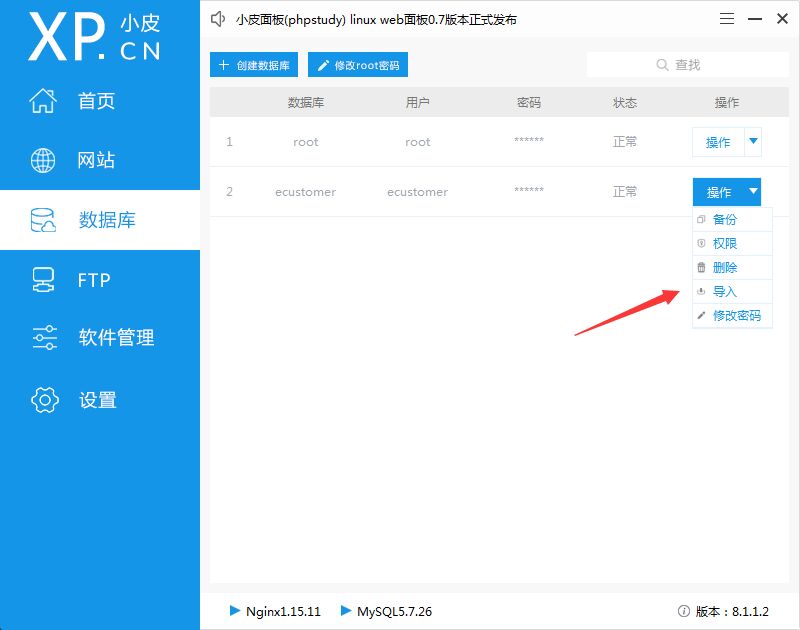Click root user name cell
Screen dimensions: 800x630
[417, 142]
